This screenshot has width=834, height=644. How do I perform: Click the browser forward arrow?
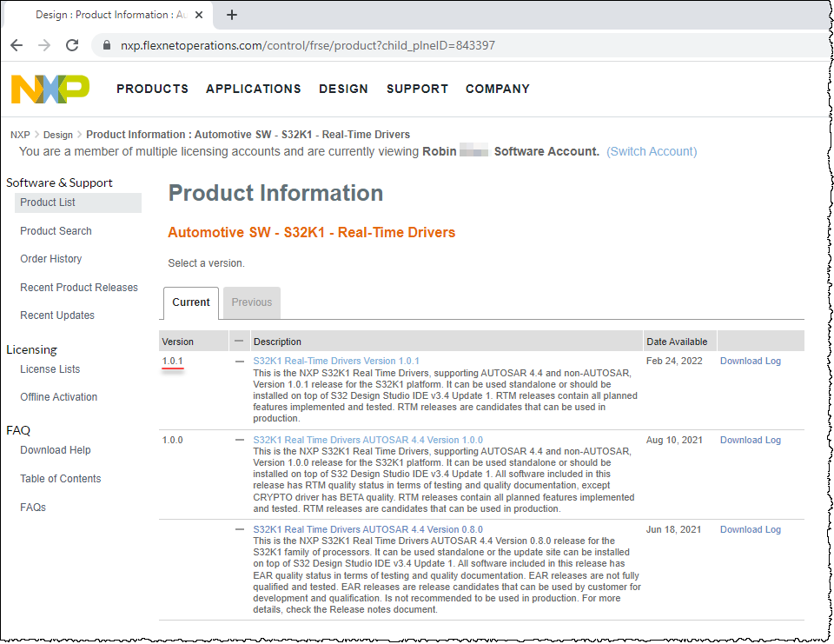pos(44,45)
